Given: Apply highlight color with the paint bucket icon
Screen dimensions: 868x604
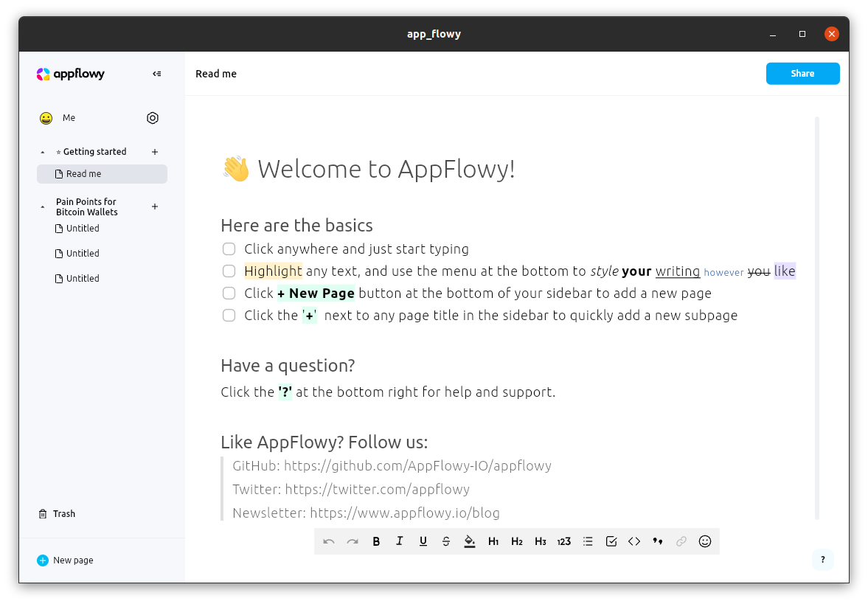Looking at the screenshot, I should (470, 541).
